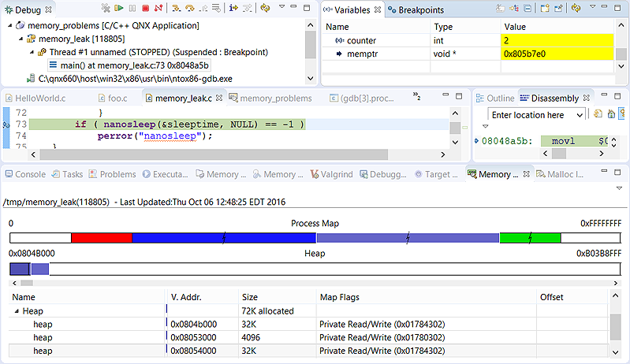This screenshot has height=364, width=630.
Task: Open the HelloWorld.c editor tab
Action: (x=39, y=98)
